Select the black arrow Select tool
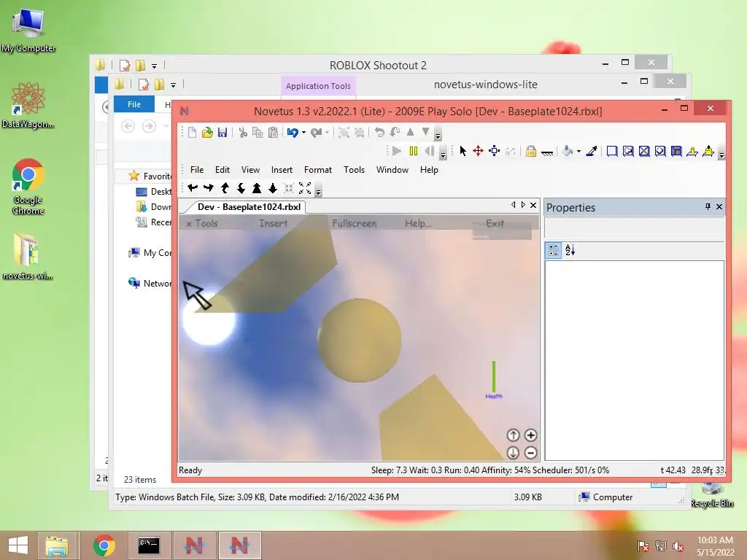 point(462,152)
